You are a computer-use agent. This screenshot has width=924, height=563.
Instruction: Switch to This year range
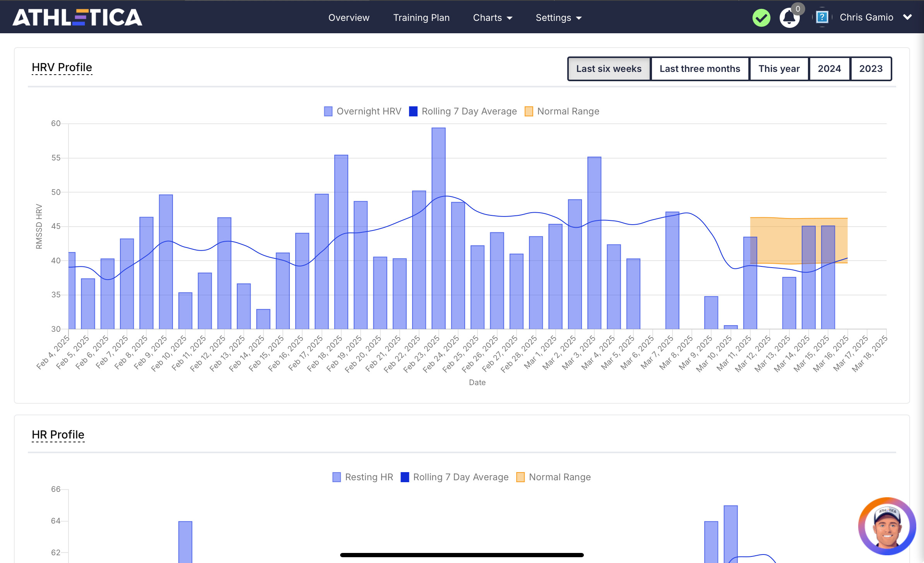point(779,69)
